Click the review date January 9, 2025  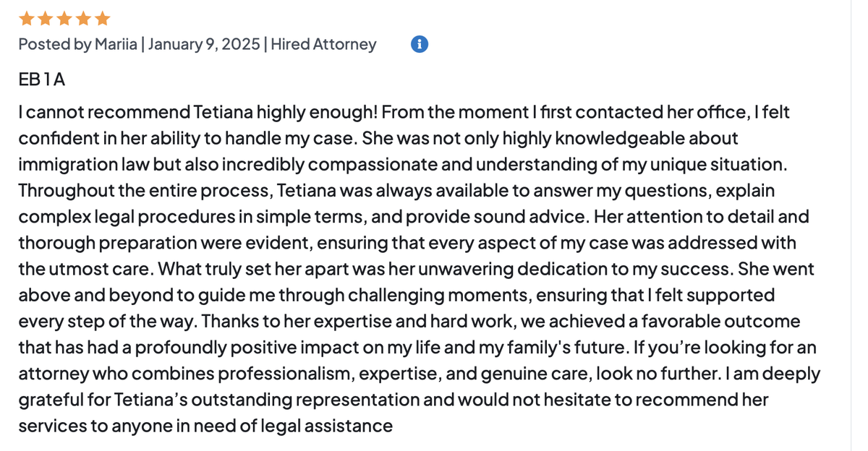(204, 45)
